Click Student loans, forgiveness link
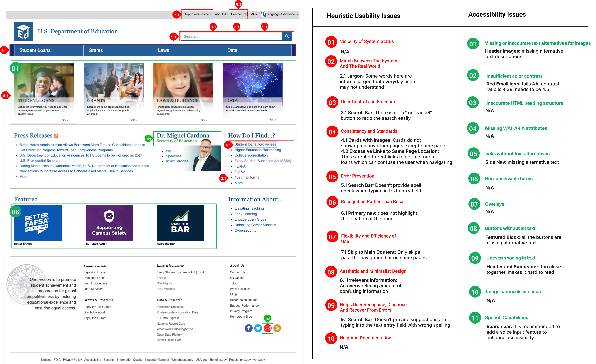 click(x=255, y=144)
